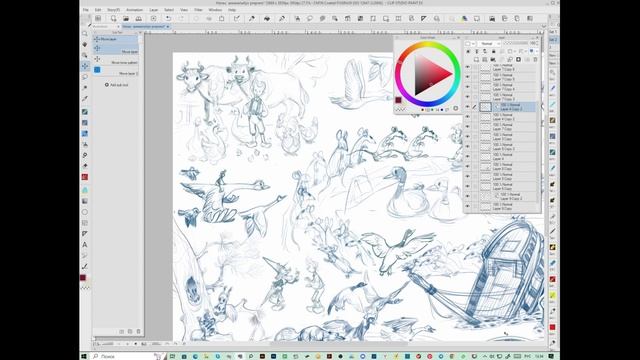Click the Save icon in command bar
640x360 pixels.
pos(138,18)
